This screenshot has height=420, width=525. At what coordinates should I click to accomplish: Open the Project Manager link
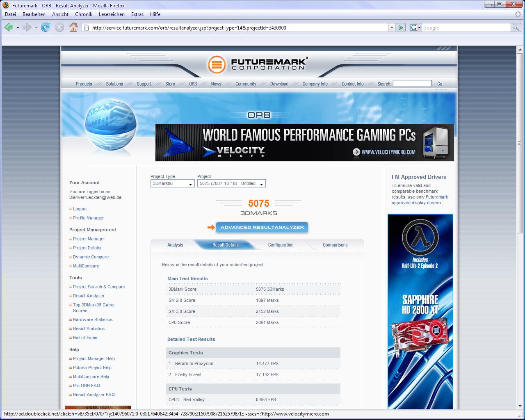point(89,239)
